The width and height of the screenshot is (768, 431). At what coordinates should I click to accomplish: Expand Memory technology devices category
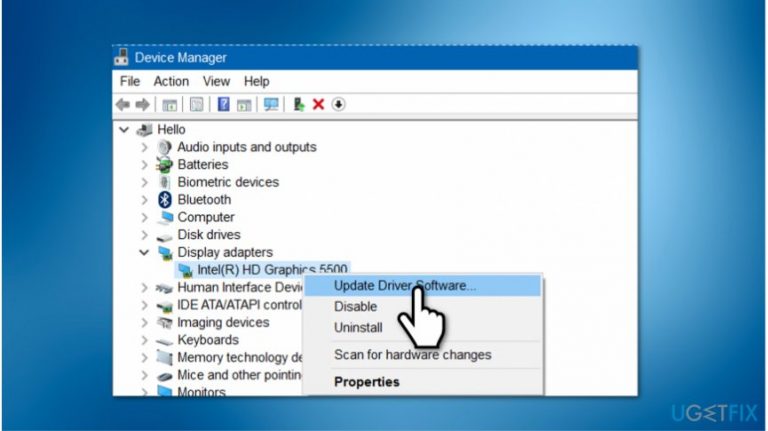(144, 358)
